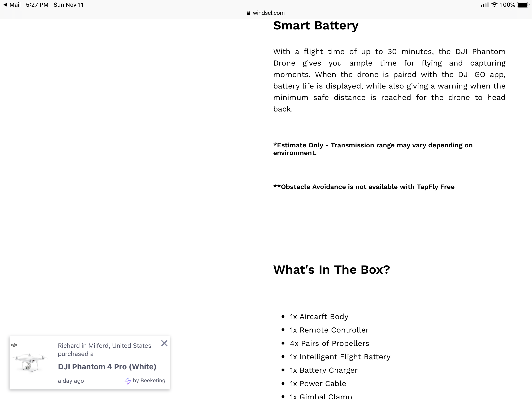The width and height of the screenshot is (532, 399).
Task: Open the DJI Phantom 4 Pro (White) link
Action: click(107, 366)
